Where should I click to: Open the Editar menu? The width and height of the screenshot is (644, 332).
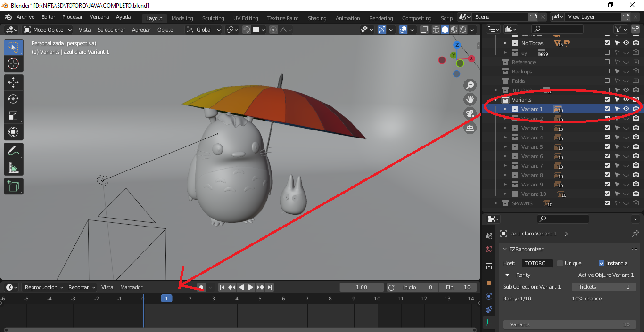click(49, 17)
